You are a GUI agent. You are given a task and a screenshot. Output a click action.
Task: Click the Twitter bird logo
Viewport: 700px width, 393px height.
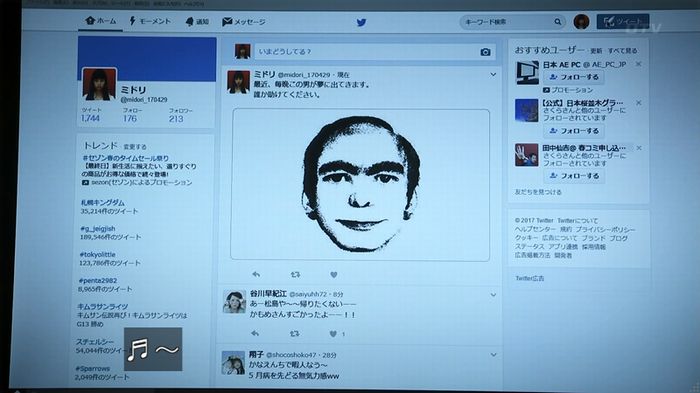pos(361,22)
